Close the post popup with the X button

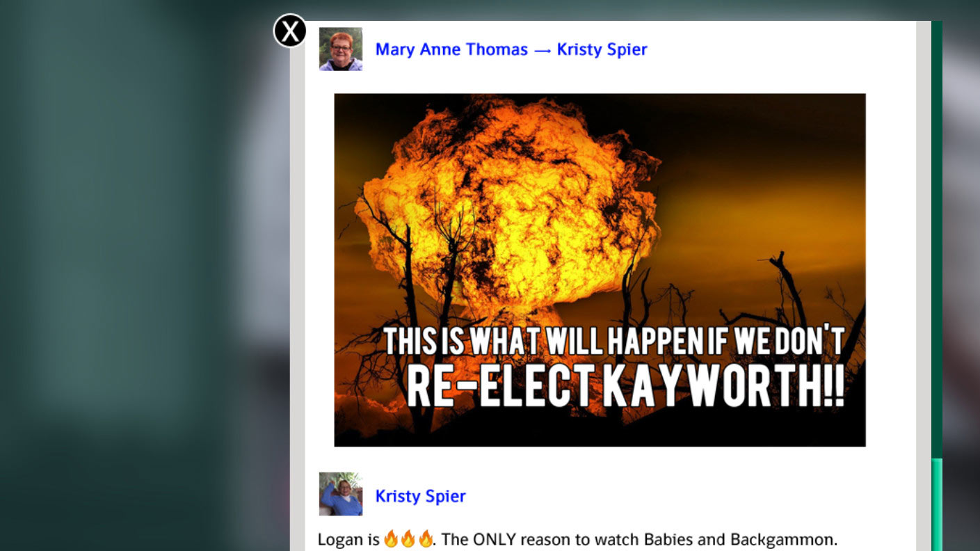(x=290, y=31)
